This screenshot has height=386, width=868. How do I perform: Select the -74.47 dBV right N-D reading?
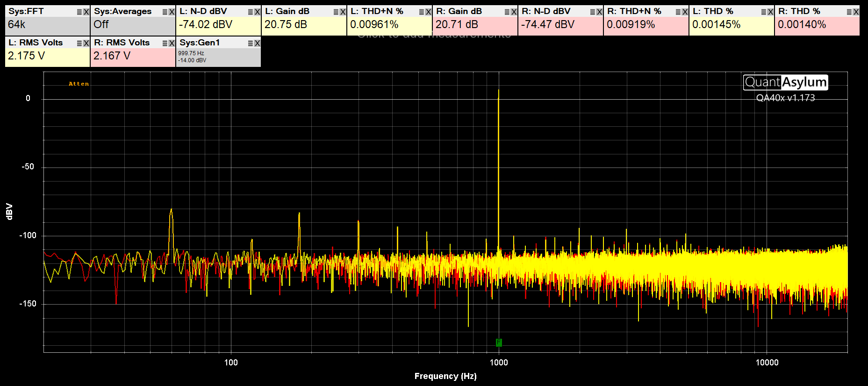point(548,24)
